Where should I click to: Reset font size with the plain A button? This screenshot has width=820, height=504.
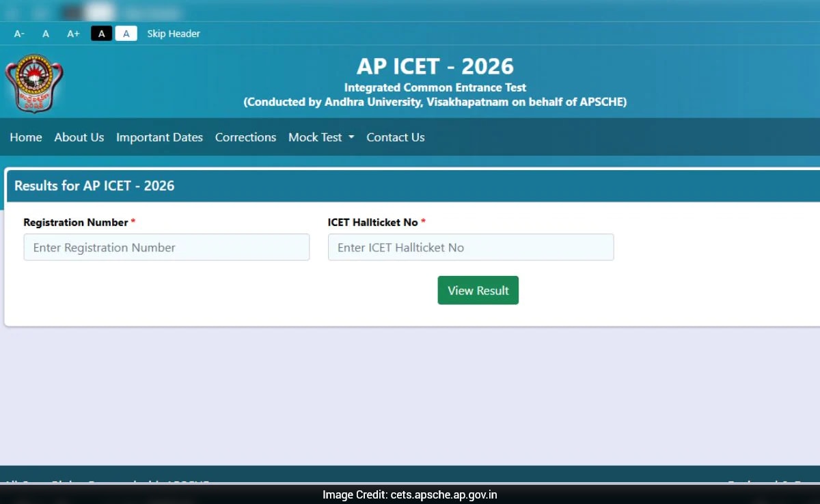46,33
